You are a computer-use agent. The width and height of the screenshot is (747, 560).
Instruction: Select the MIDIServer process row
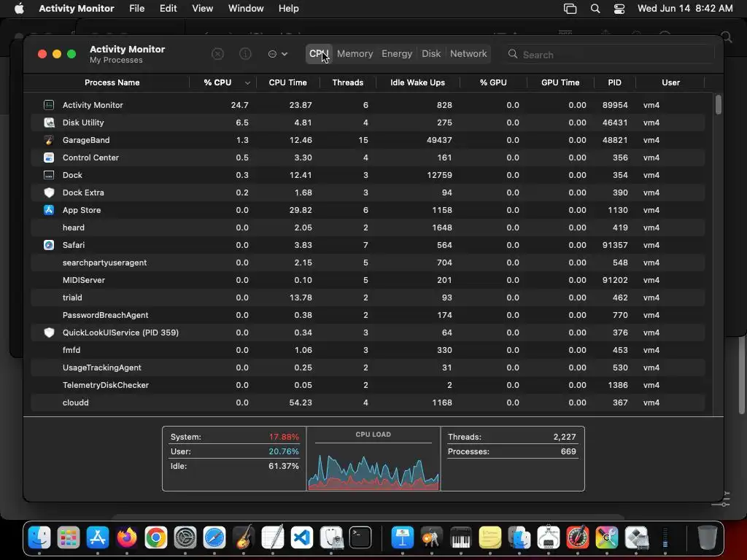tap(368, 280)
